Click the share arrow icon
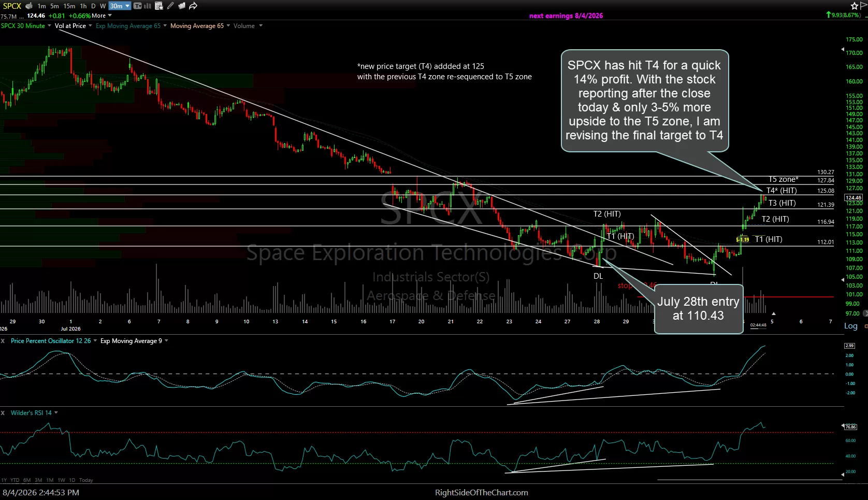 193,6
